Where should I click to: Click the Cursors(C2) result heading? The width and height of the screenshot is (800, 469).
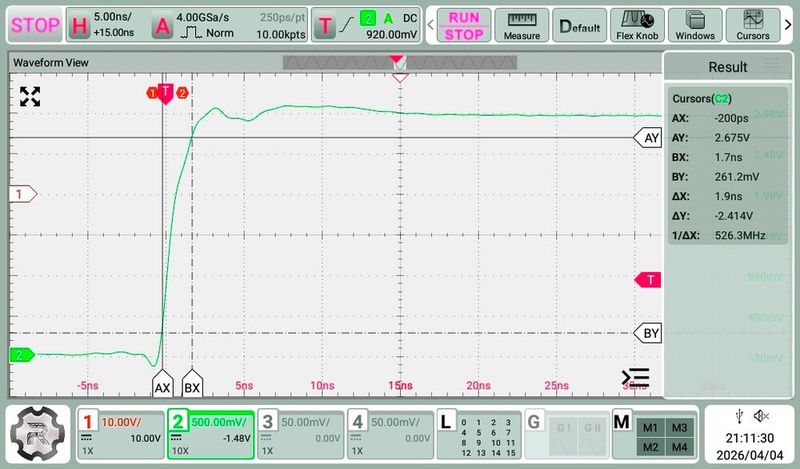click(702, 98)
